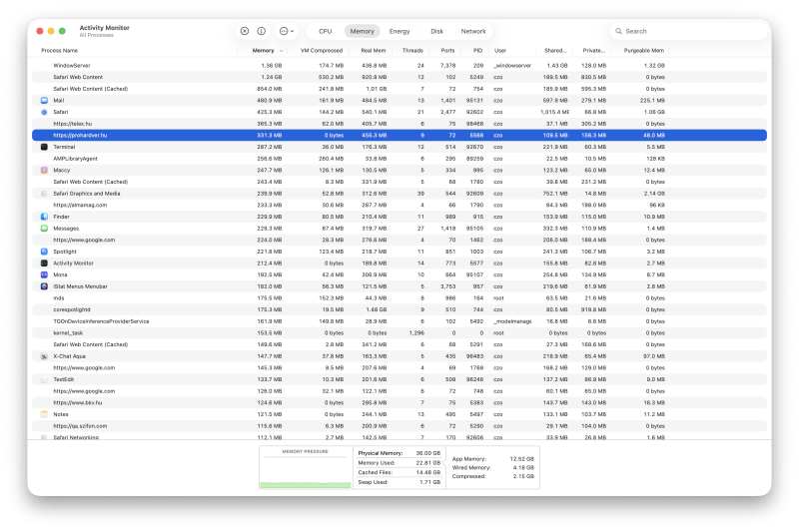Viewport: 799px width, 532px height.
Task: Sort by Threads column header
Action: pyautogui.click(x=412, y=50)
